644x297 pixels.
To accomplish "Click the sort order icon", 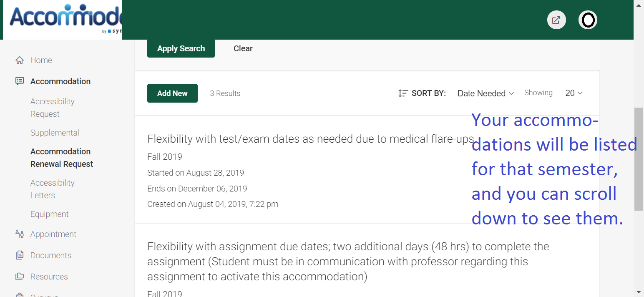I will pos(403,93).
